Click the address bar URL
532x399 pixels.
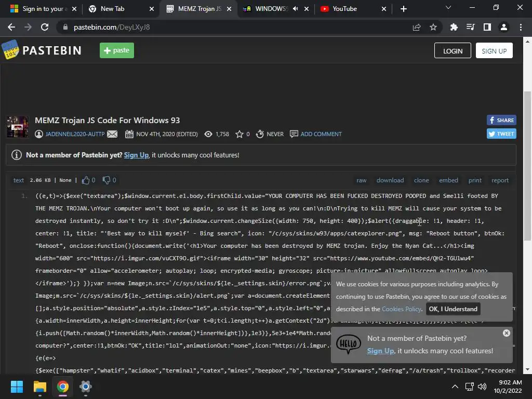click(112, 27)
